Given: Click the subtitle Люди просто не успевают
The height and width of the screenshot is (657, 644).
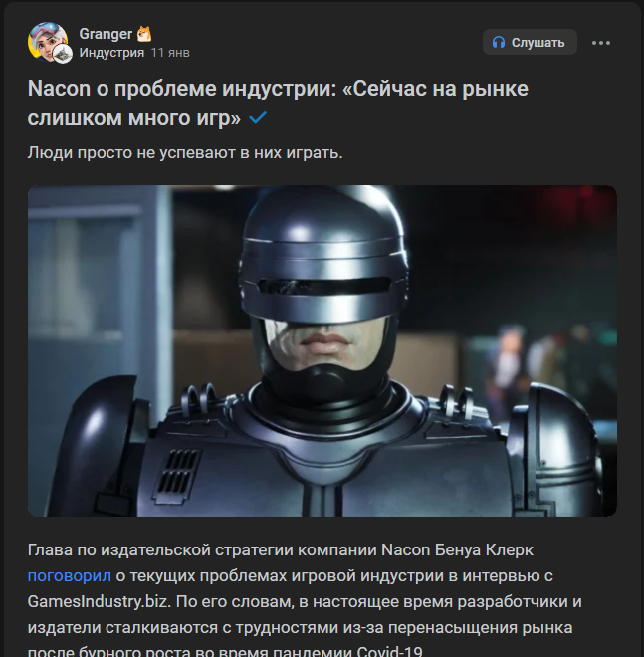Looking at the screenshot, I should (x=185, y=153).
